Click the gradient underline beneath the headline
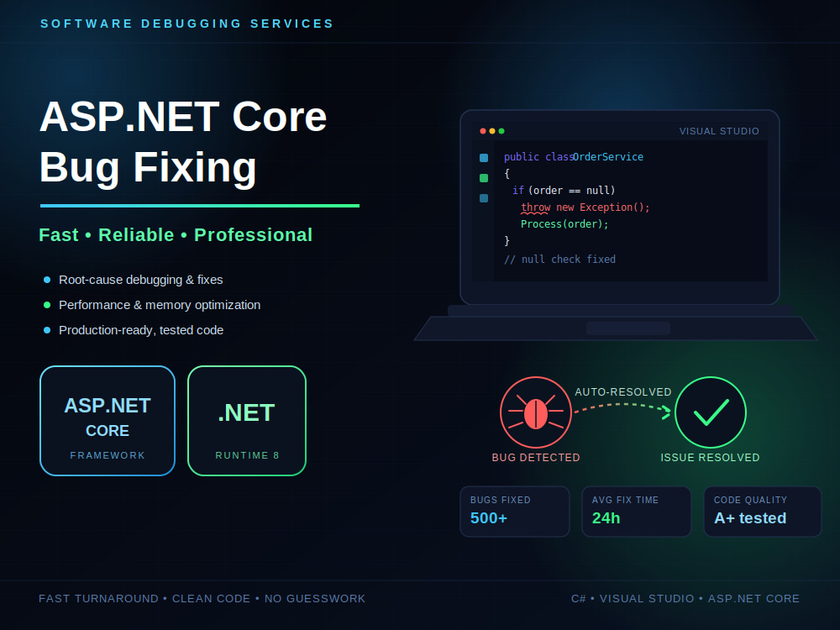 [x=200, y=206]
